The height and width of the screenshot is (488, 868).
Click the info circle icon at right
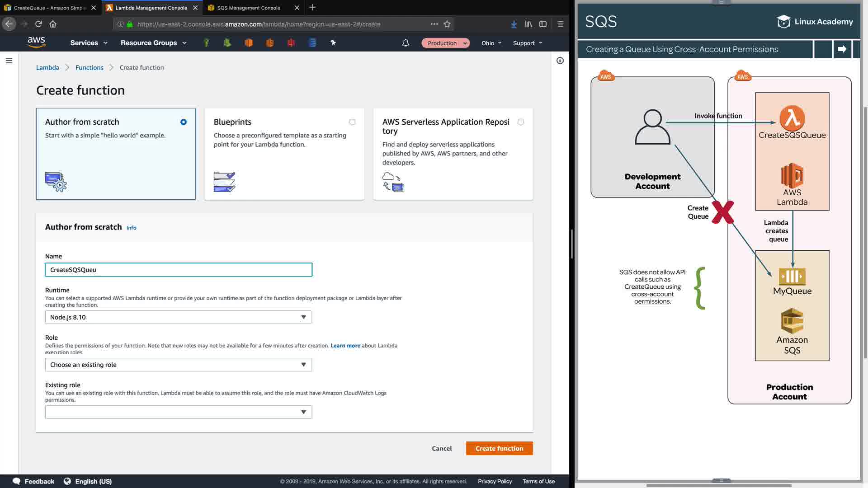click(560, 61)
